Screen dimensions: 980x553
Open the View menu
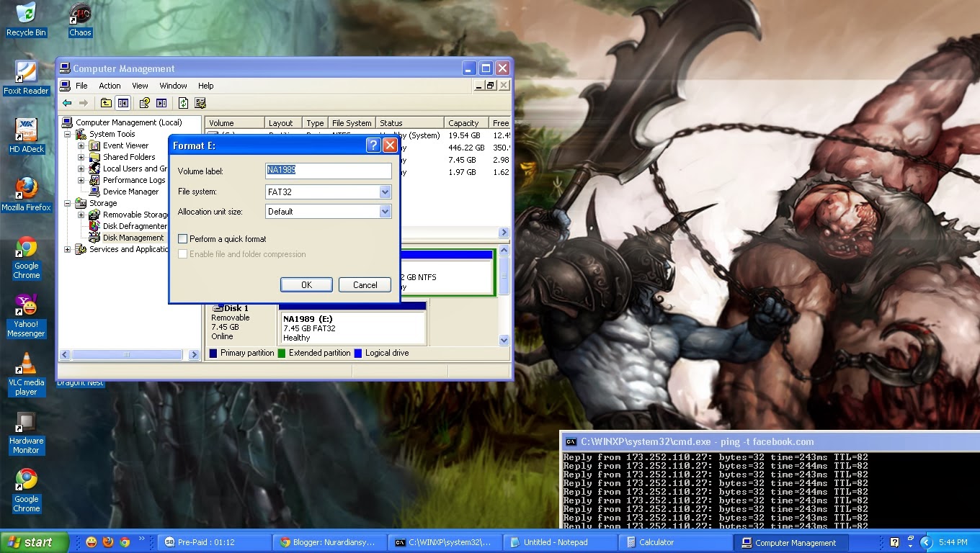(x=140, y=86)
